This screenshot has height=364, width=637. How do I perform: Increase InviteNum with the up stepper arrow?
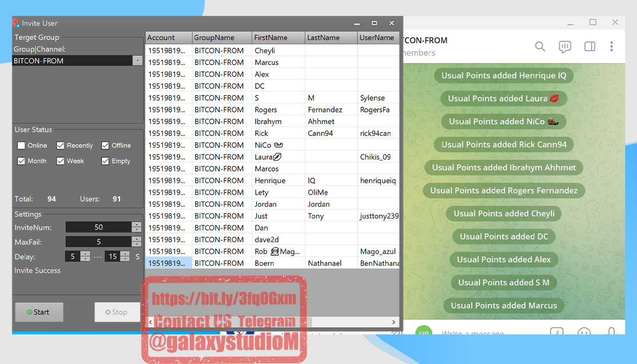click(x=136, y=224)
